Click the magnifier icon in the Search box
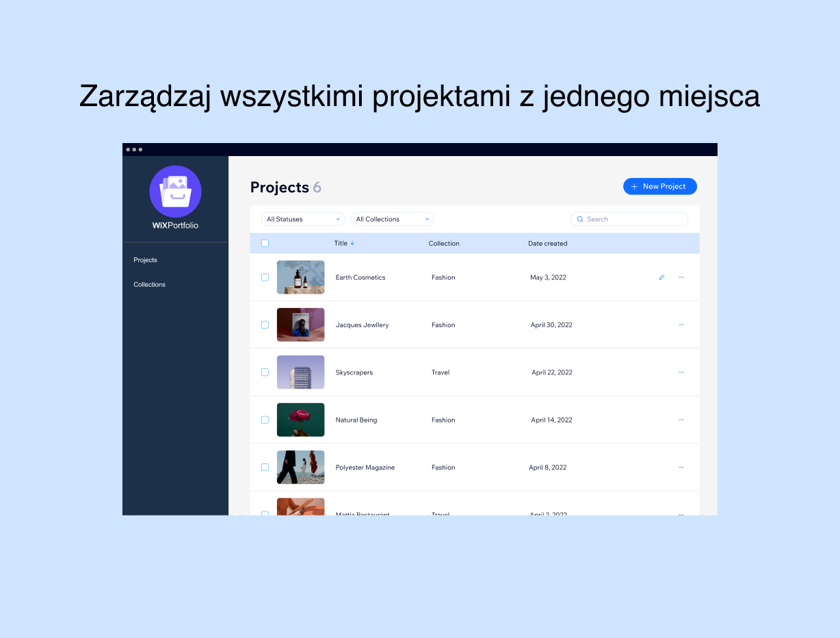Screen dimensions: 840x638 [580, 219]
